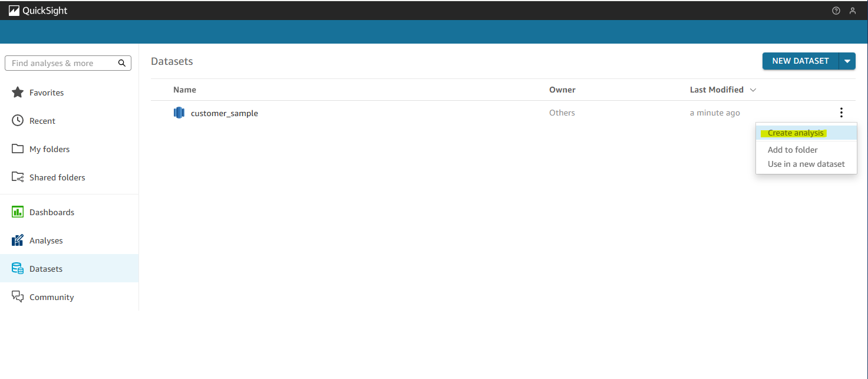Click the Shared folders icon
This screenshot has height=379, width=868.
(18, 177)
